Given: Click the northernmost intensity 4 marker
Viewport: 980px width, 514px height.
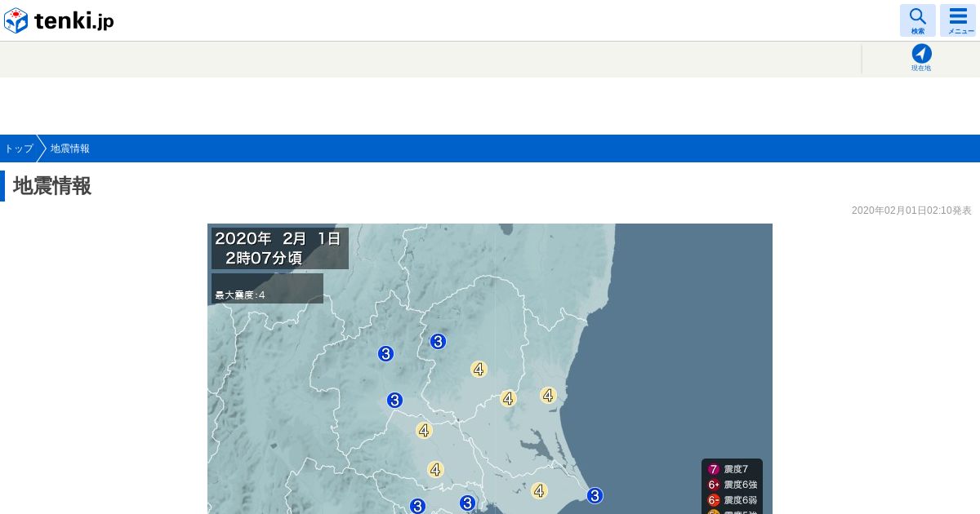Looking at the screenshot, I should [x=479, y=370].
